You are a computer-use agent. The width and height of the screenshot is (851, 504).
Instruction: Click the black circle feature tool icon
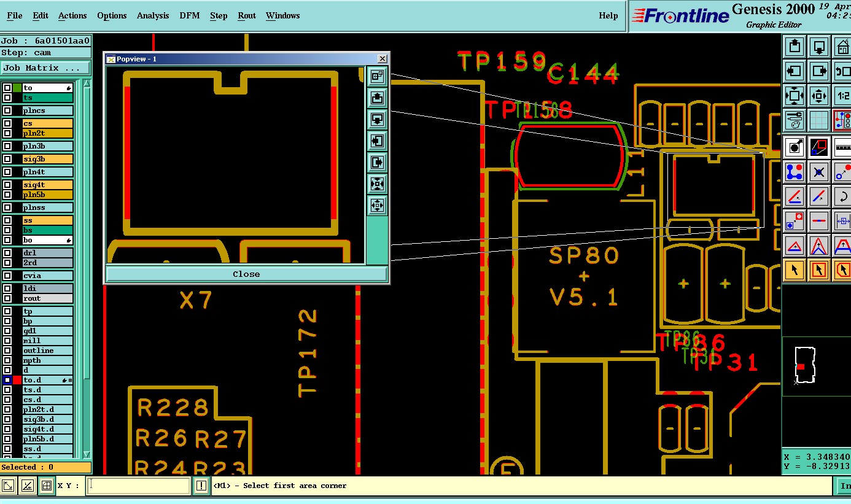click(795, 147)
